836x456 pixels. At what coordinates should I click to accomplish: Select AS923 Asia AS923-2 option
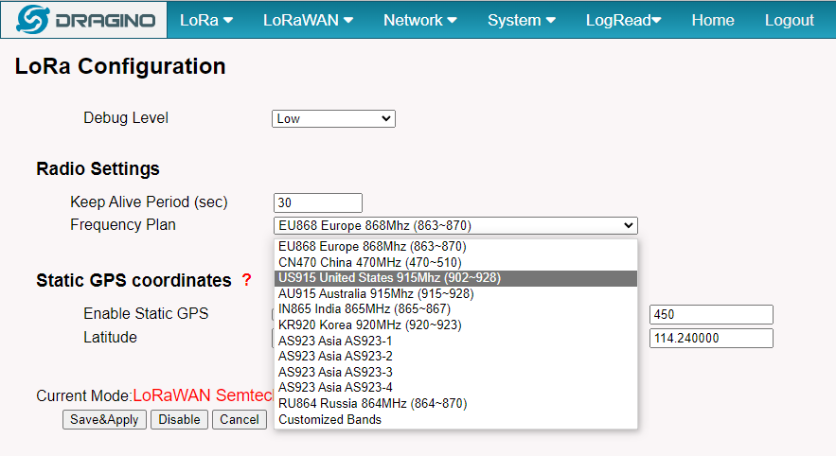(x=455, y=356)
